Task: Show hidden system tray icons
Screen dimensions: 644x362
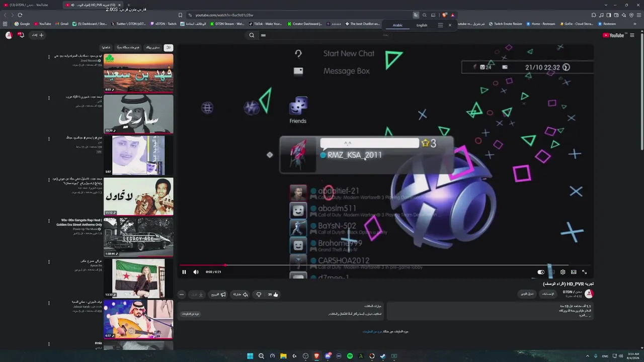Action: coord(588,356)
